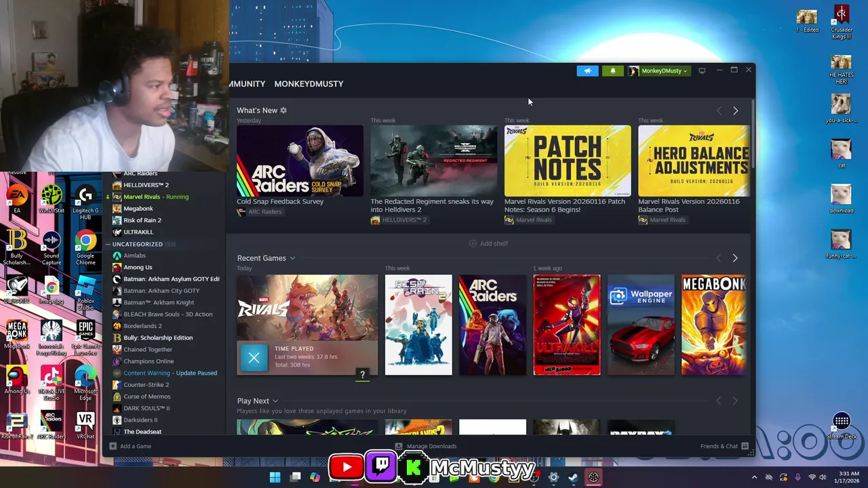Screen dimensions: 868x488
Task: Select Roblox Studio desktop shortcut
Action: click(x=85, y=293)
